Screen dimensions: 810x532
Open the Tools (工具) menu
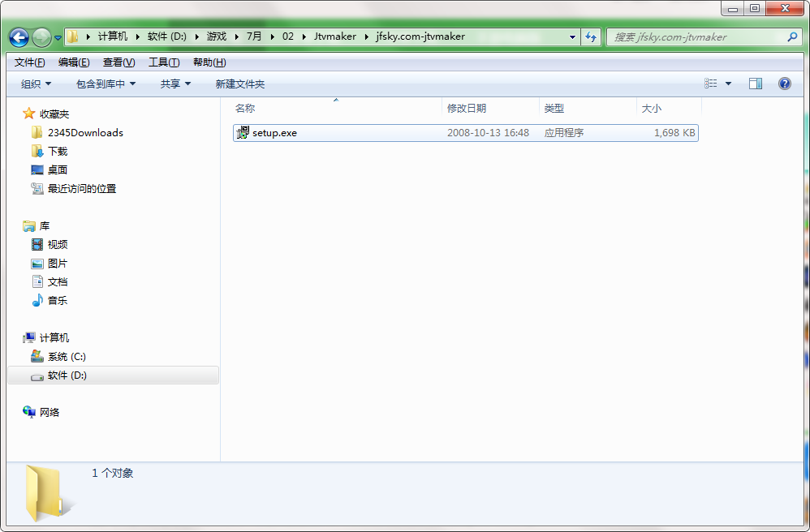(x=163, y=62)
